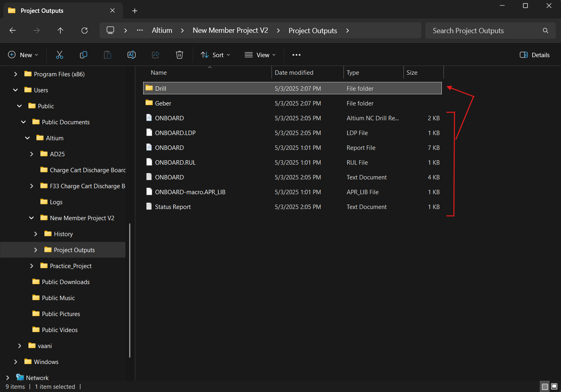
Task: Click the Status Report file icon
Action: tap(149, 206)
